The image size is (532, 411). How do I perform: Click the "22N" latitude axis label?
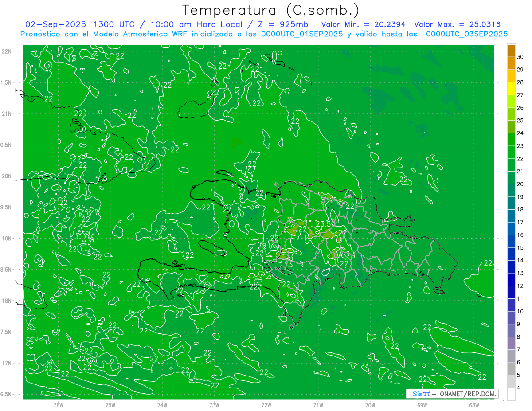[x=7, y=51]
